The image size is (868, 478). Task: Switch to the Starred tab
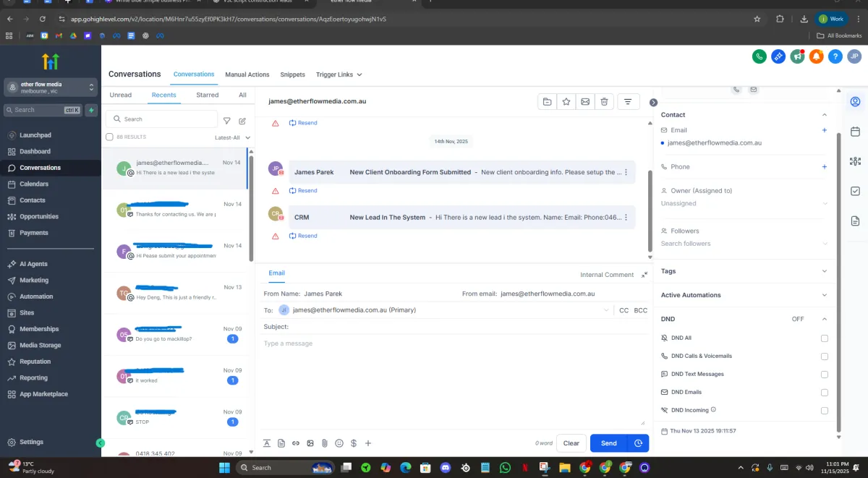point(208,95)
